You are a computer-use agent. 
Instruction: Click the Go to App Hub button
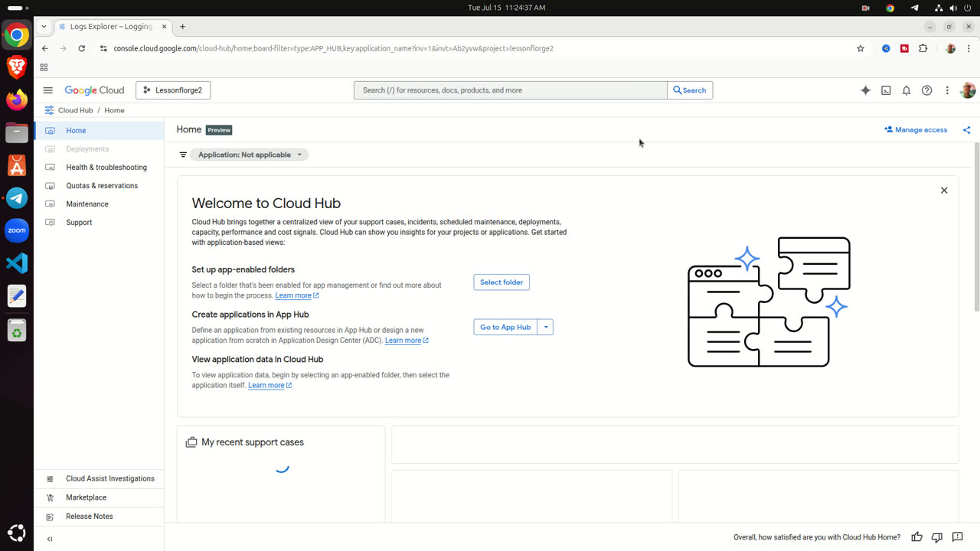tap(505, 327)
